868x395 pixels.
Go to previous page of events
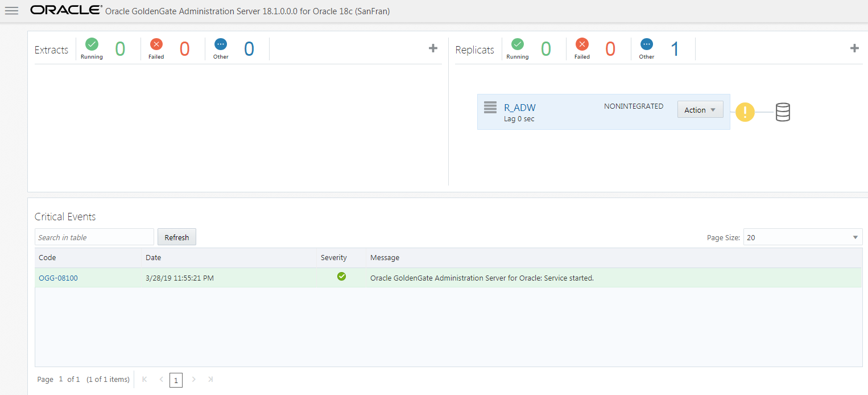click(161, 379)
